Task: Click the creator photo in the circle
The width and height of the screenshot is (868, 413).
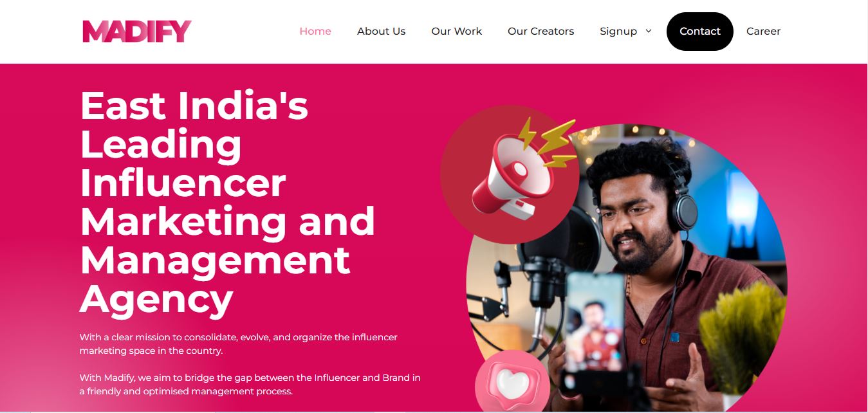Action: tap(627, 268)
